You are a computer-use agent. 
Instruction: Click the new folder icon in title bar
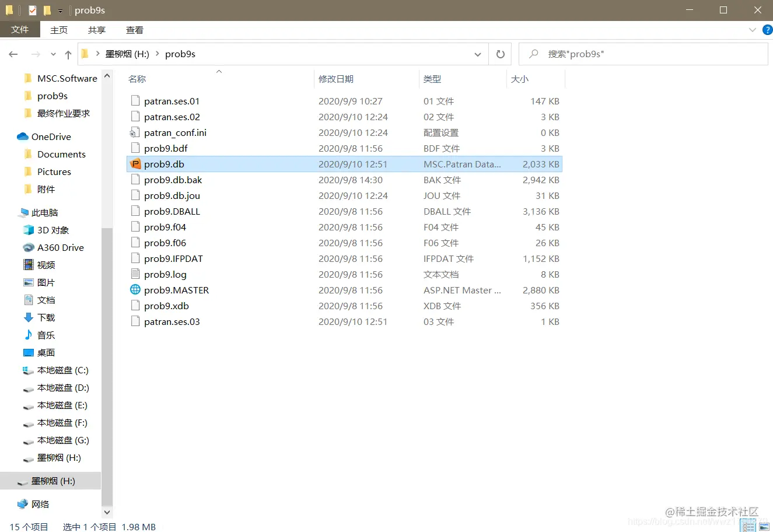click(x=47, y=10)
